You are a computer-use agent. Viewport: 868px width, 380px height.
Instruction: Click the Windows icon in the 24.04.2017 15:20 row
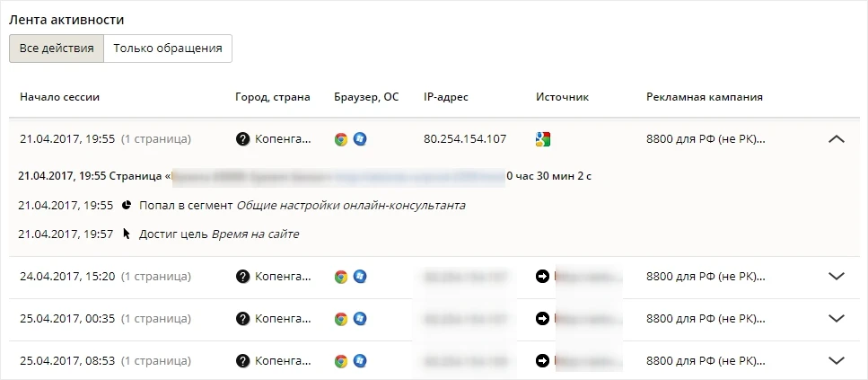360,276
